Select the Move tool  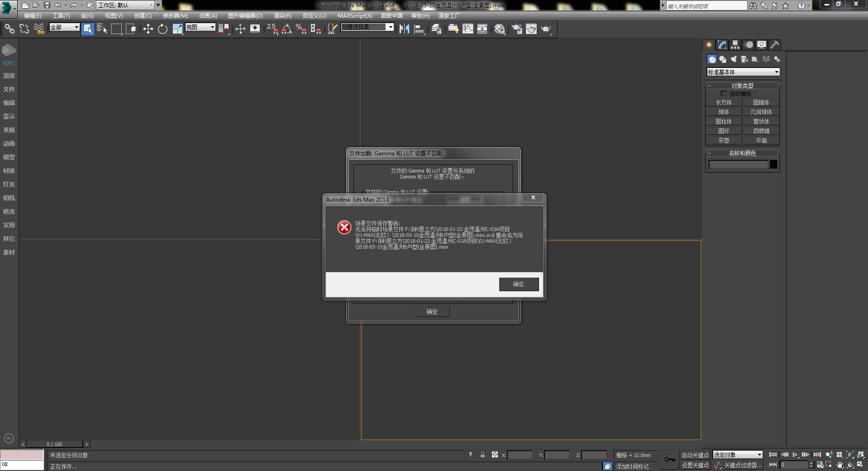(x=148, y=29)
